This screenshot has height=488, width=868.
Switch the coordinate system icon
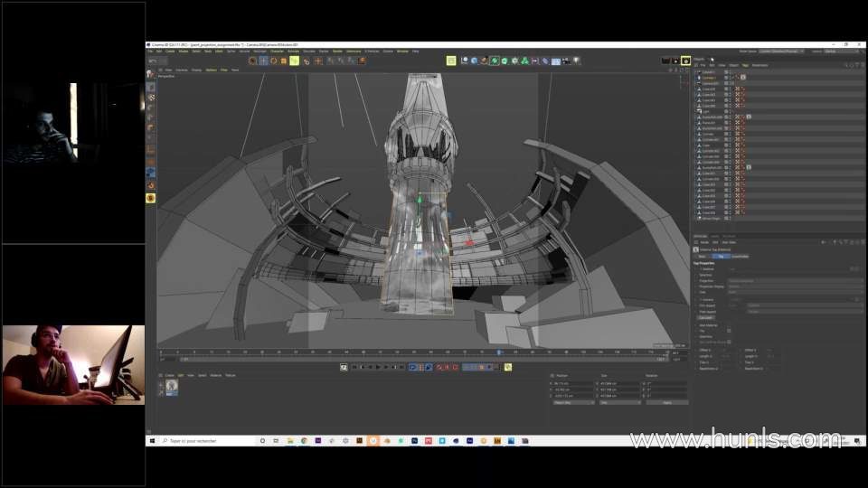(362, 61)
